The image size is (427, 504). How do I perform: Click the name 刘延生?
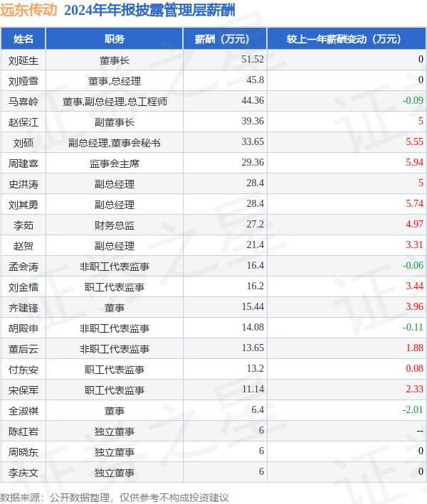coord(23,60)
